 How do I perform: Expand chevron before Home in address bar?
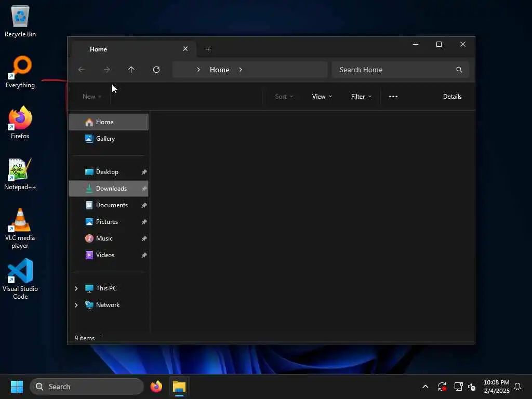[x=198, y=70]
